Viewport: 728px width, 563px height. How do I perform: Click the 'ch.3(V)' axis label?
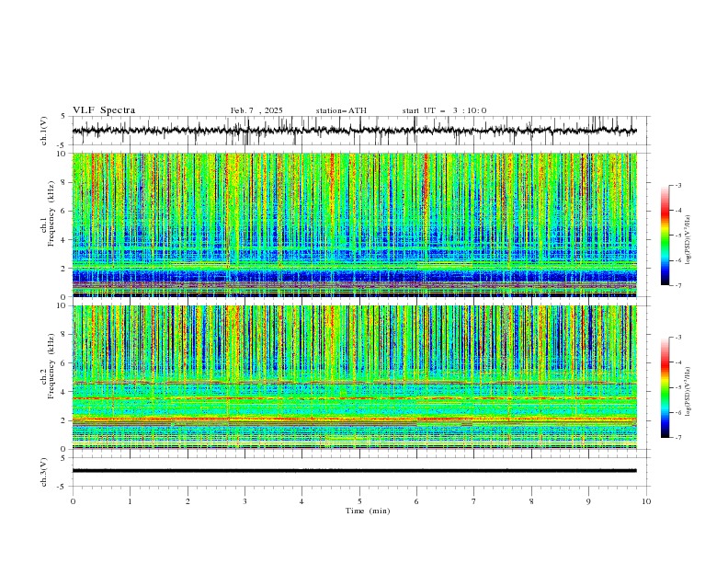(44, 472)
